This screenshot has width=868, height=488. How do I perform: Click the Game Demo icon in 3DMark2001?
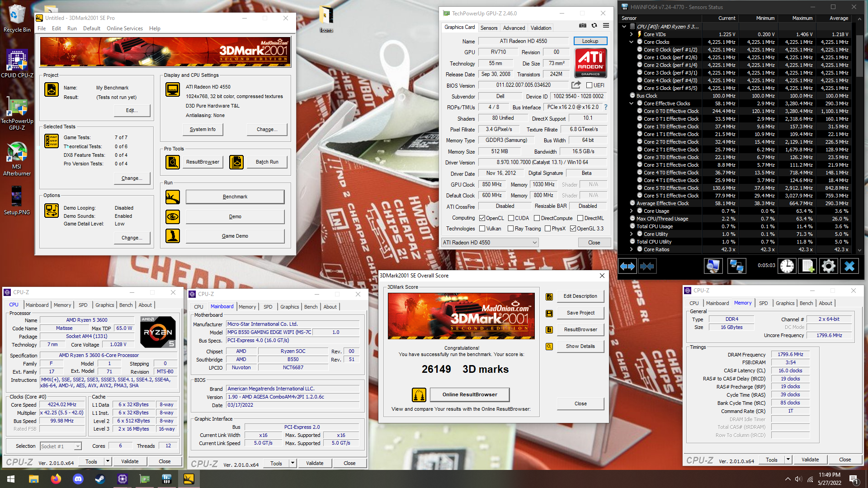(173, 236)
